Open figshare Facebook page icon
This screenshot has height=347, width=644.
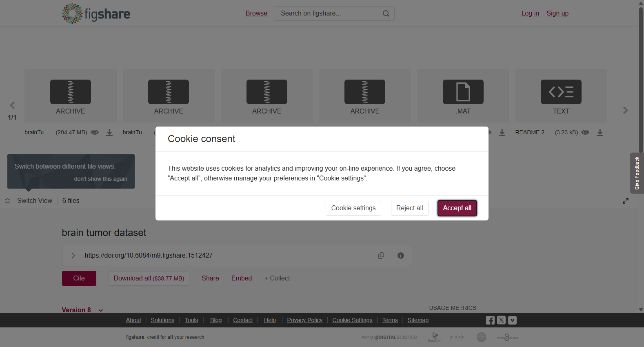[490, 320]
